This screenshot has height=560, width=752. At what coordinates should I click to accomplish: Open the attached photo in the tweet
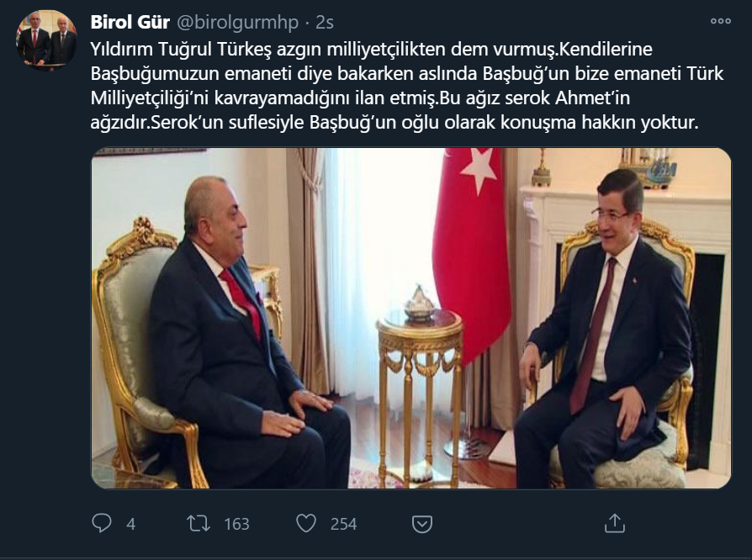click(411, 319)
